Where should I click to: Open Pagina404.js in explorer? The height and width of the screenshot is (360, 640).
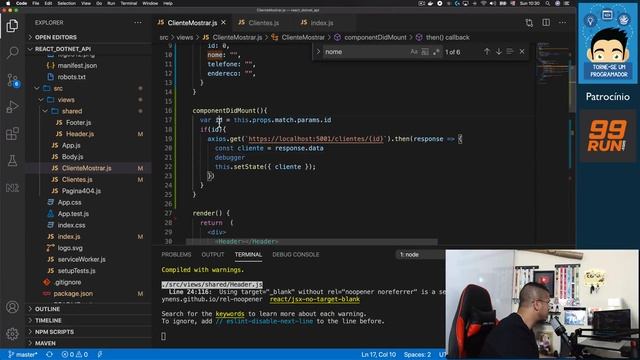[x=81, y=191]
